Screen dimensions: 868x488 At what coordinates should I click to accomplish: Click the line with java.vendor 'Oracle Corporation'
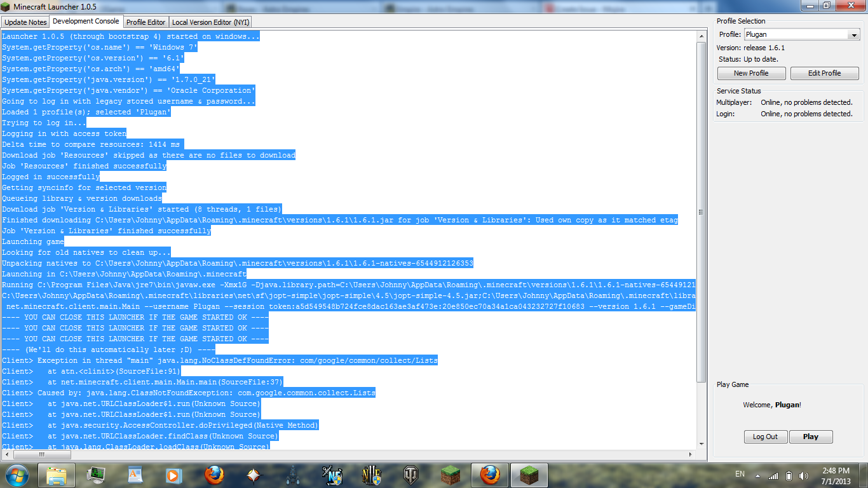point(129,90)
